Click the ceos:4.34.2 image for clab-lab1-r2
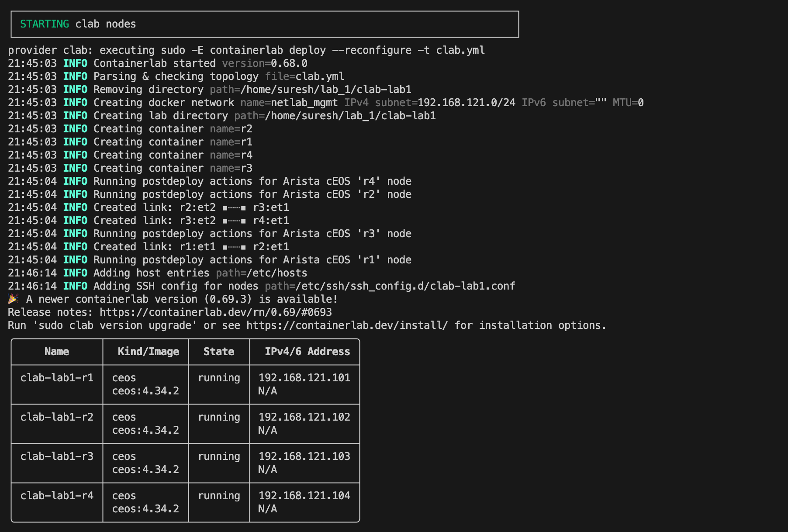The height and width of the screenshot is (532, 788). 145,430
